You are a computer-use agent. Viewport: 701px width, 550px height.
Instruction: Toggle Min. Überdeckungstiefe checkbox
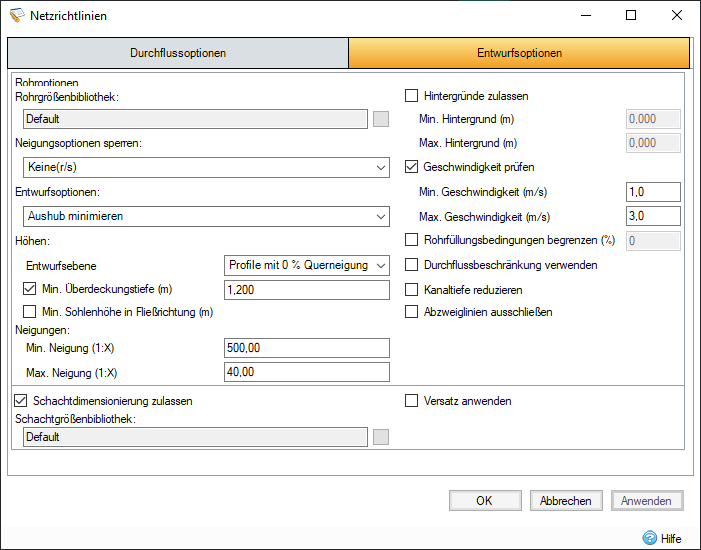coord(29,289)
